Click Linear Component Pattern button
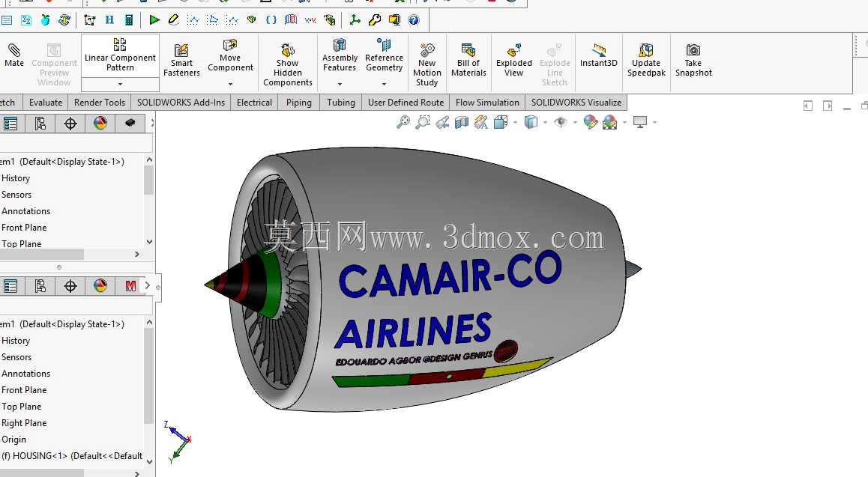 pyautogui.click(x=120, y=55)
